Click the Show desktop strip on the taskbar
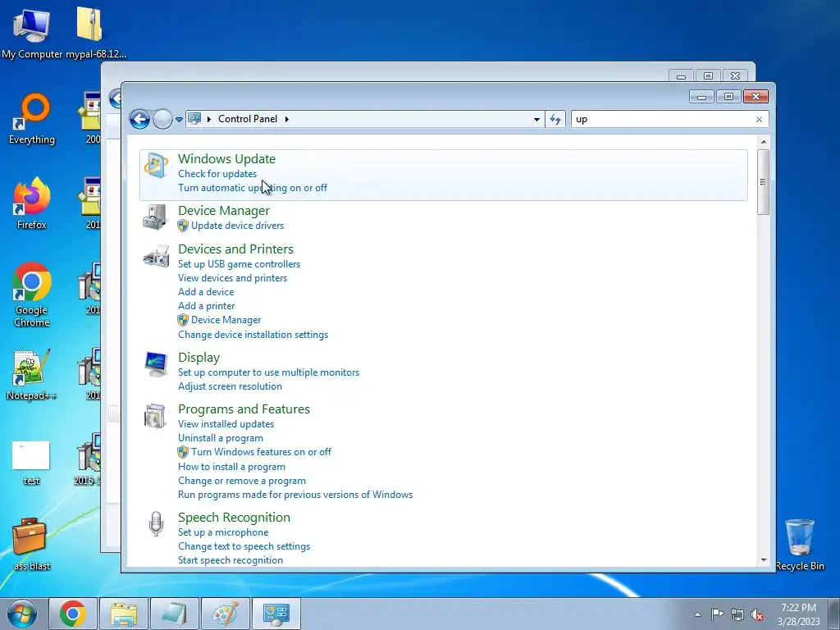The image size is (840, 630). tap(834, 614)
